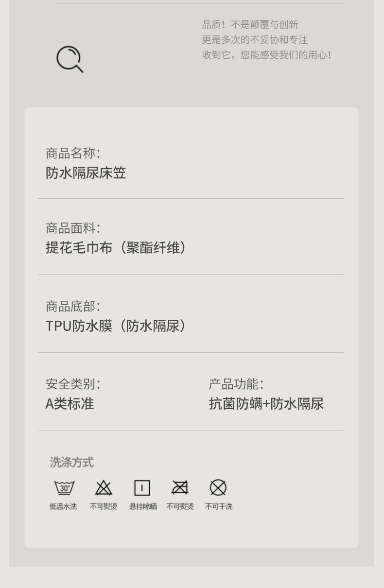The width and height of the screenshot is (384, 588).
Task: Select the 悬挂晾晒 caption text
Action: point(143,506)
